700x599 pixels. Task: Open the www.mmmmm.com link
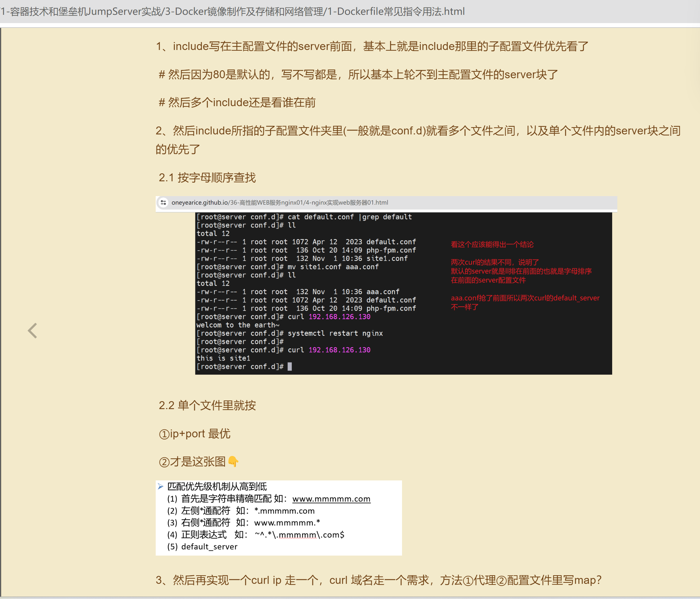click(331, 499)
